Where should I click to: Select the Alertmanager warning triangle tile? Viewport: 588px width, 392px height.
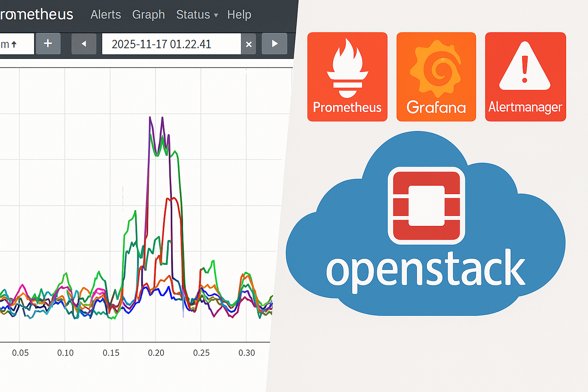click(525, 77)
